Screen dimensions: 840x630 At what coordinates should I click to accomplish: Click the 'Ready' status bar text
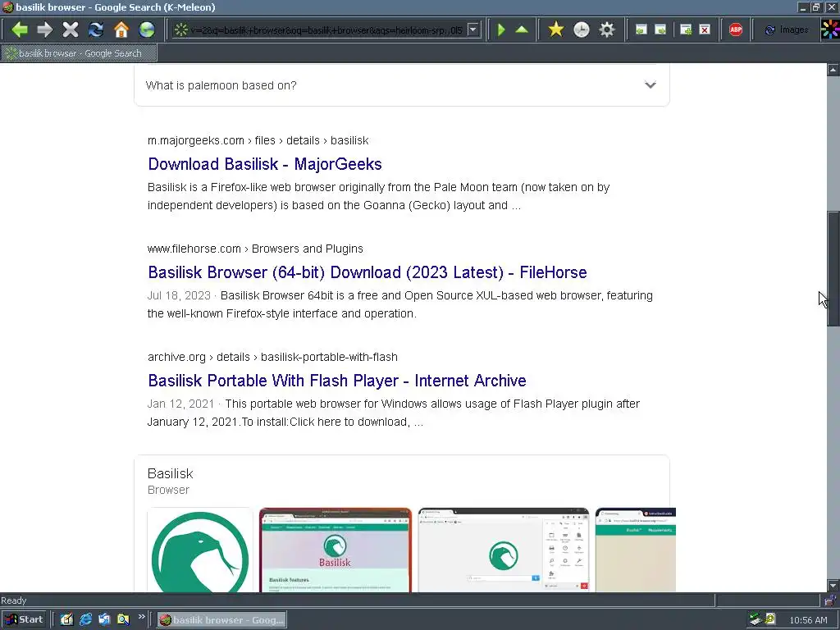click(x=13, y=600)
